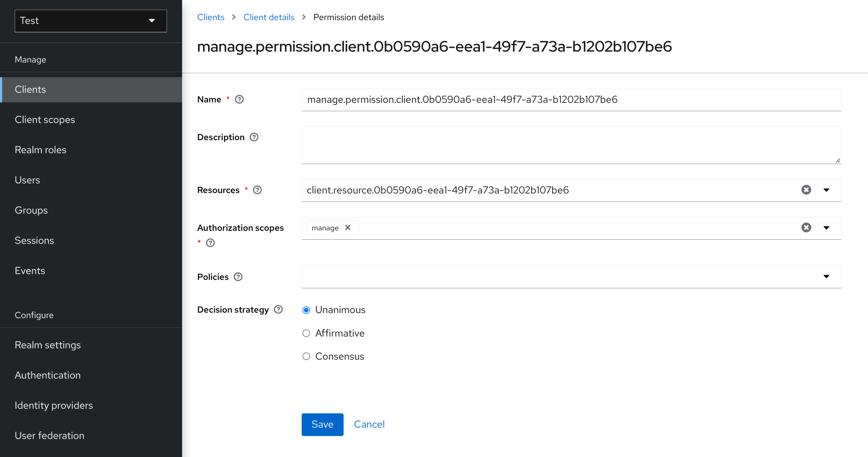The image size is (868, 457).
Task: Select the Affirmative decision strategy
Action: (306, 333)
